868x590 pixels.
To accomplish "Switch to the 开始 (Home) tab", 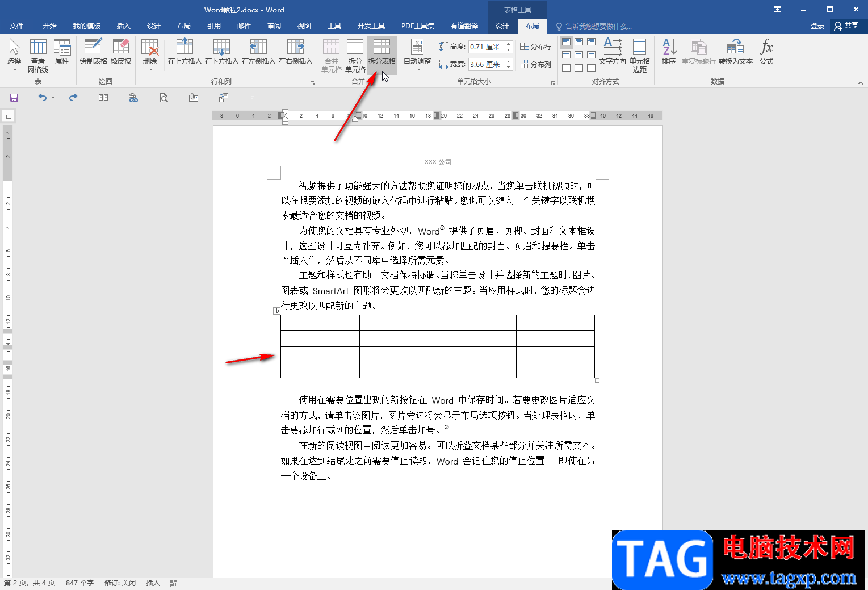I will click(50, 26).
